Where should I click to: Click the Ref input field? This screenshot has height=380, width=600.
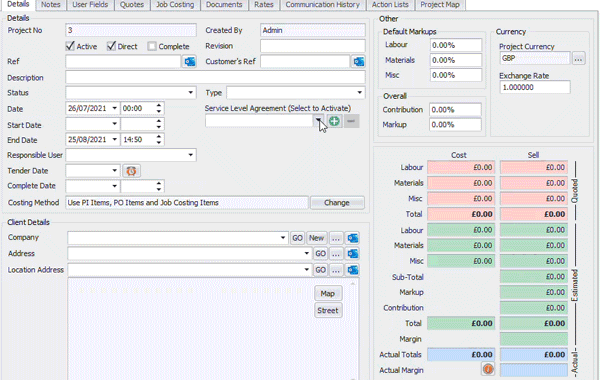tap(123, 62)
